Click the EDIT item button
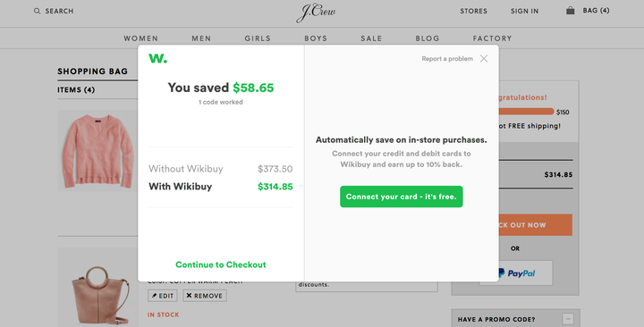 click(x=163, y=296)
